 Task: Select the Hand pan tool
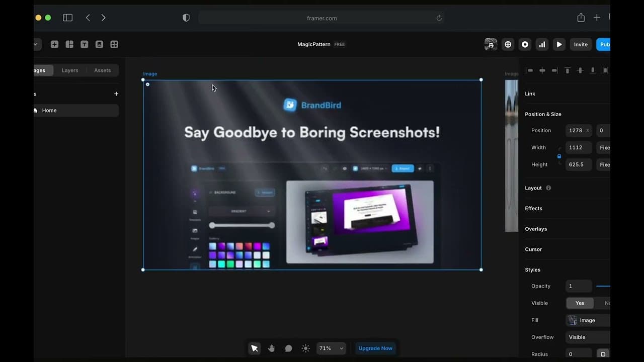tap(272, 348)
